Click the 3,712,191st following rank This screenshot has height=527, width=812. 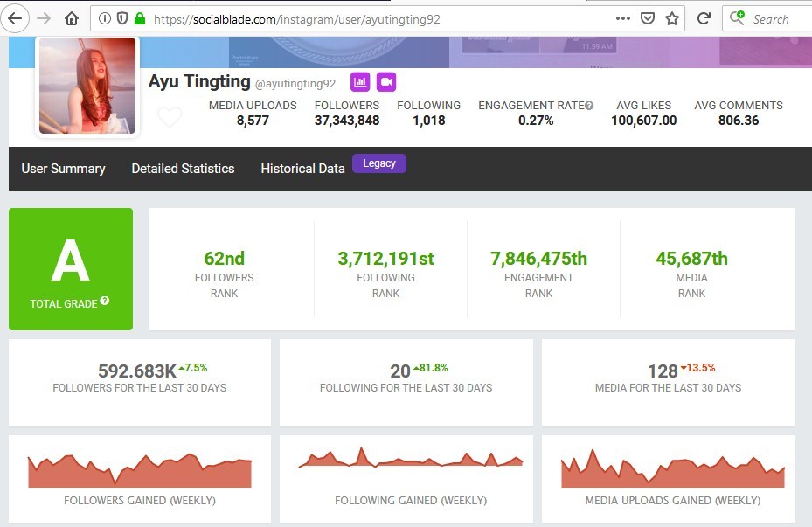[x=385, y=259]
